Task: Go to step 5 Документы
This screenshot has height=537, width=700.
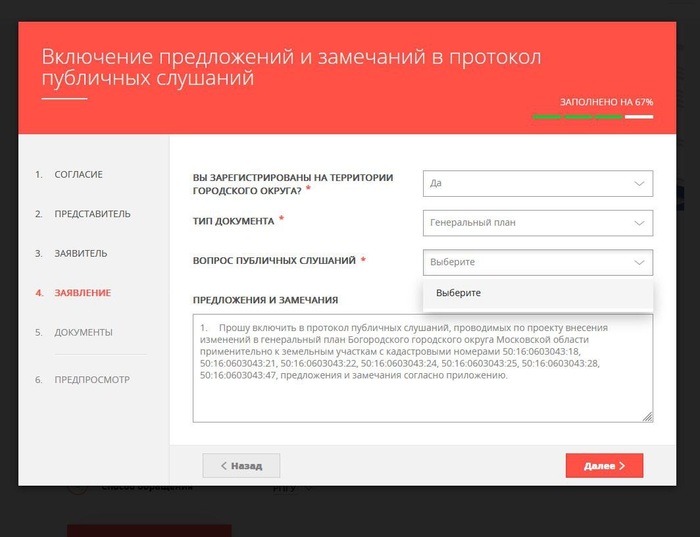Action: click(x=74, y=333)
